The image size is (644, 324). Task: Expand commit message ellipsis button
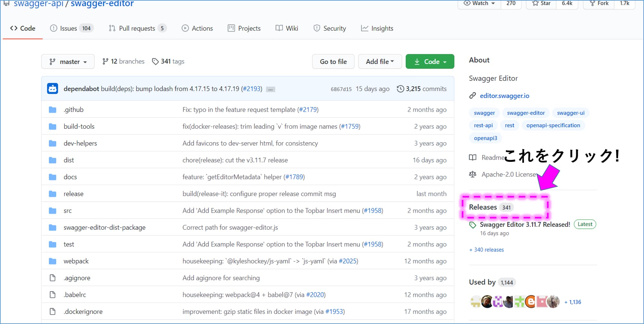[x=271, y=89]
